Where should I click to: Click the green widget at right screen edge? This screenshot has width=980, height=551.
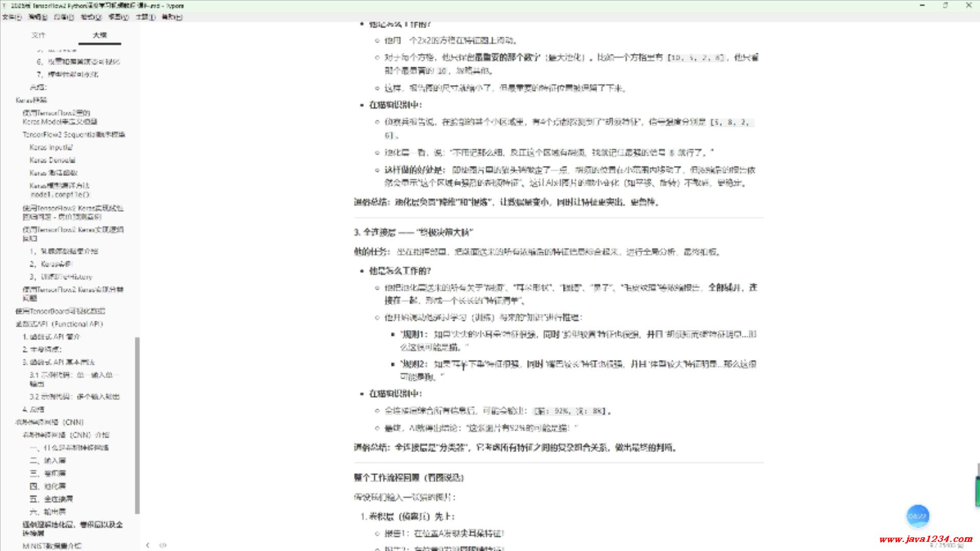click(x=977, y=491)
